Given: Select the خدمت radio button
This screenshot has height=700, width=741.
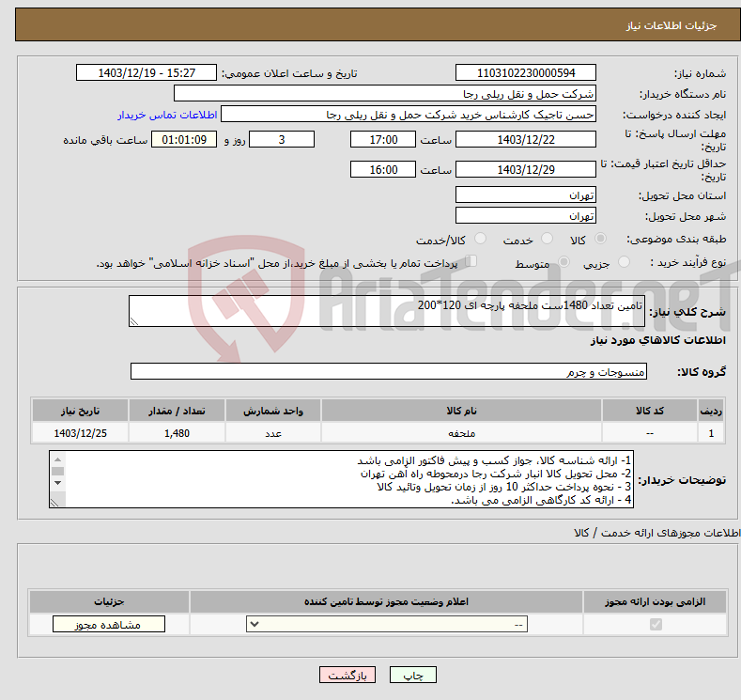Looking at the screenshot, I should click(547, 239).
